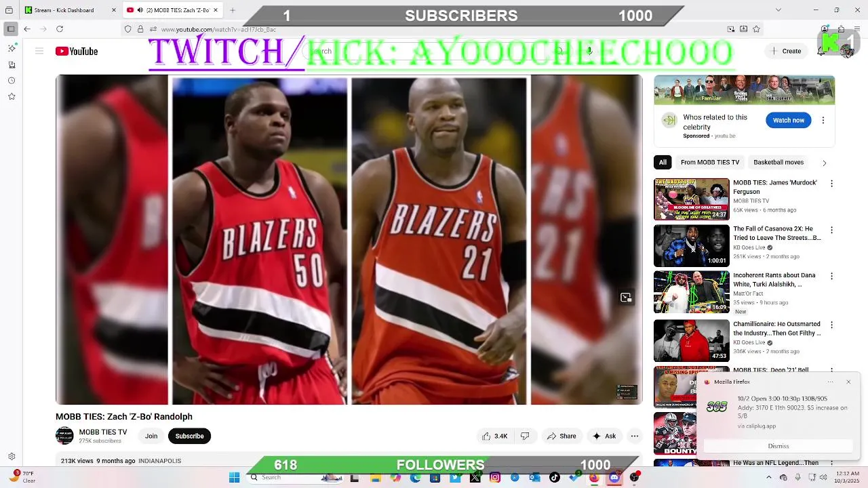Open the Incoherent Rants about Dana White thumbnail
This screenshot has height=488, width=868.
(x=692, y=292)
